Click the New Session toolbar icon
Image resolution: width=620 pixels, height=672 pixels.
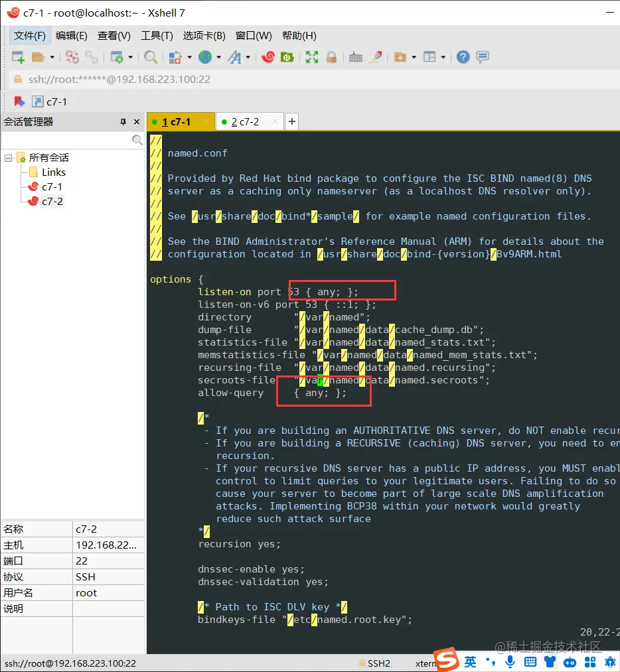(18, 57)
